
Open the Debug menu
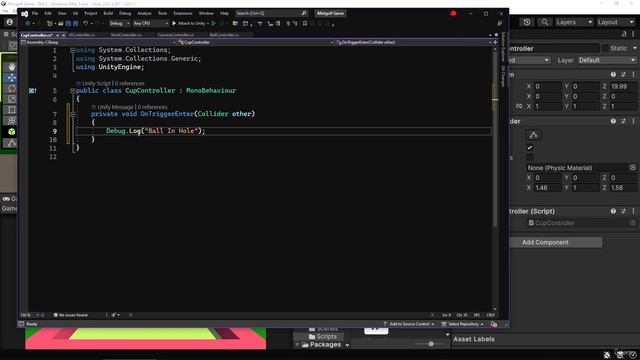(x=125, y=13)
